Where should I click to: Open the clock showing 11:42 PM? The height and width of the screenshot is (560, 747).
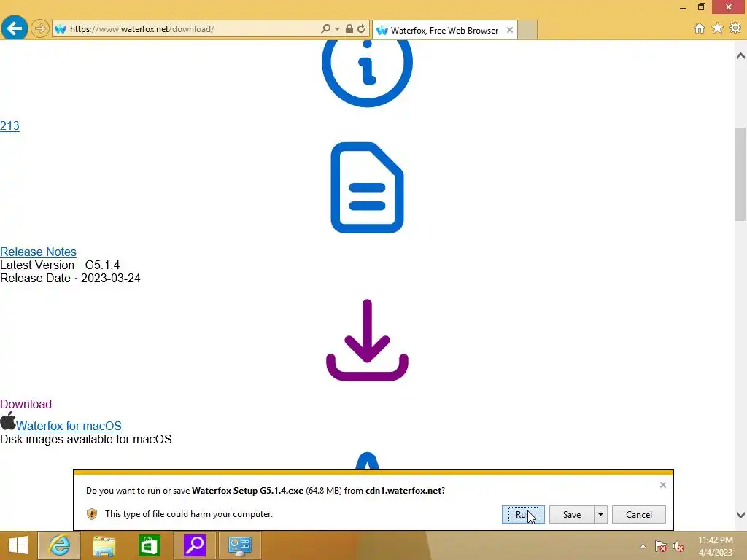(x=715, y=546)
